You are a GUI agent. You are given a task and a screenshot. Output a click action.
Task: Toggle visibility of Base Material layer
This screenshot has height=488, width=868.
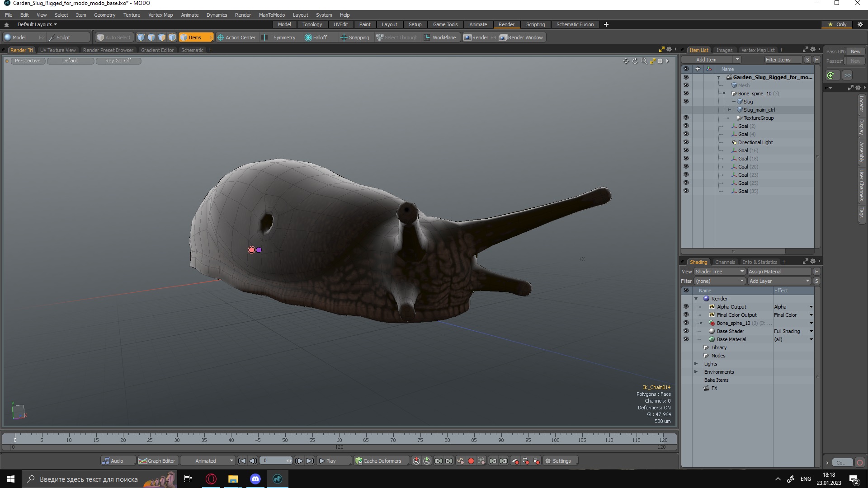(x=686, y=339)
